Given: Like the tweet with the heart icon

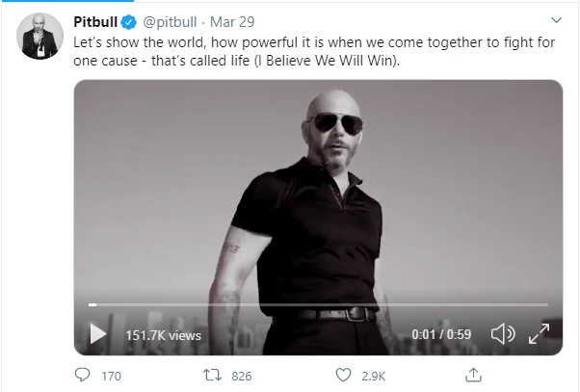Looking at the screenshot, I should (341, 375).
